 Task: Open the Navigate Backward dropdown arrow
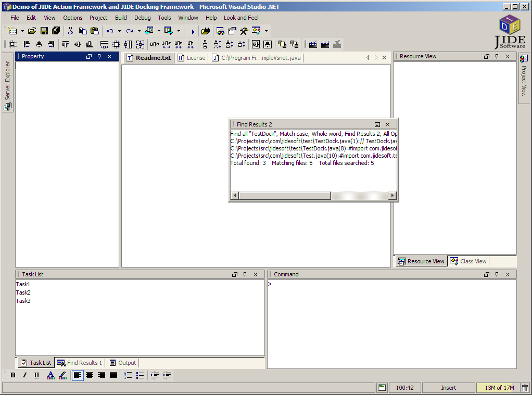(159, 31)
